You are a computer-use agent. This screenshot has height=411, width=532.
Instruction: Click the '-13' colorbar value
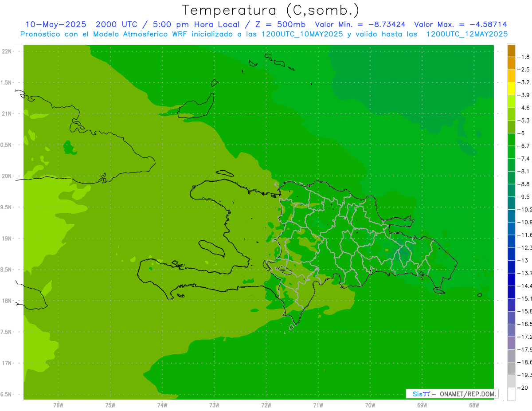pos(523,260)
